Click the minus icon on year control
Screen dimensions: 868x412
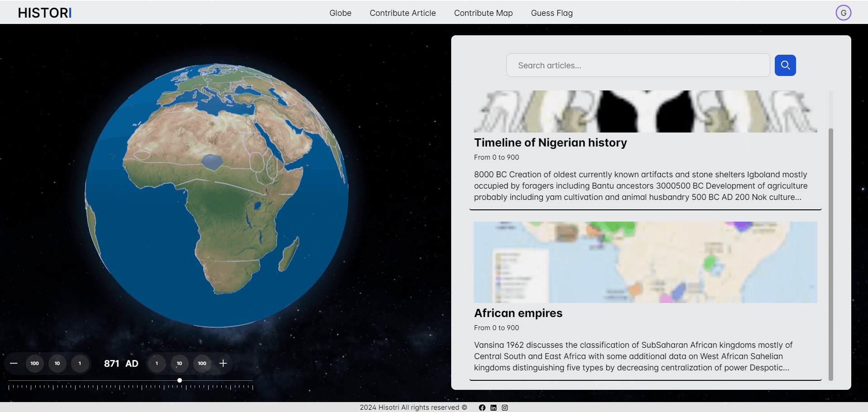tap(14, 364)
